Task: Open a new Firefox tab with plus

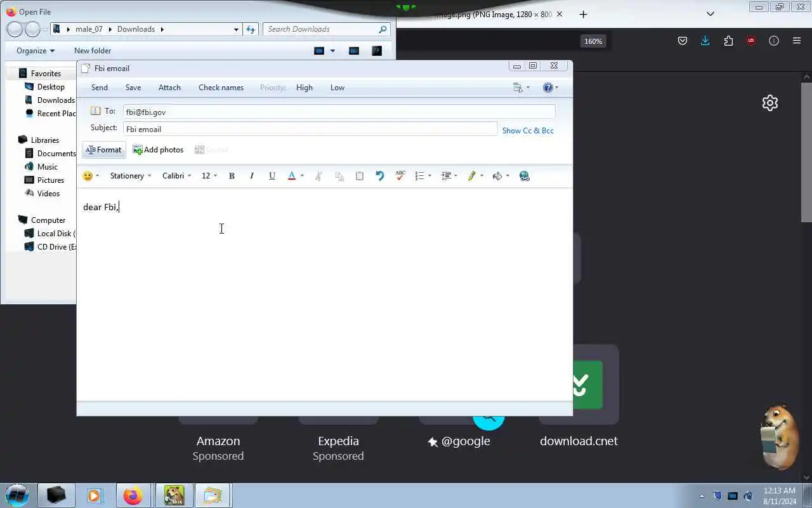Action: [583, 14]
